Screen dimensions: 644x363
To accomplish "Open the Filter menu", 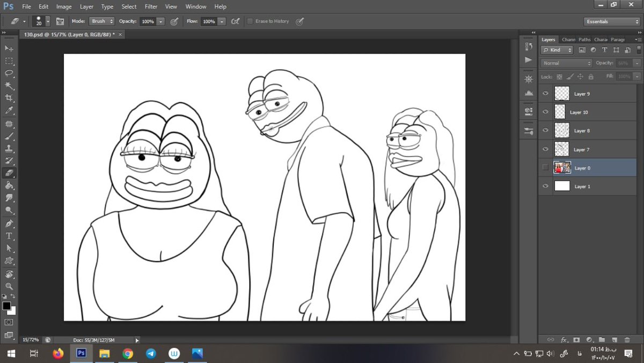I will click(151, 6).
